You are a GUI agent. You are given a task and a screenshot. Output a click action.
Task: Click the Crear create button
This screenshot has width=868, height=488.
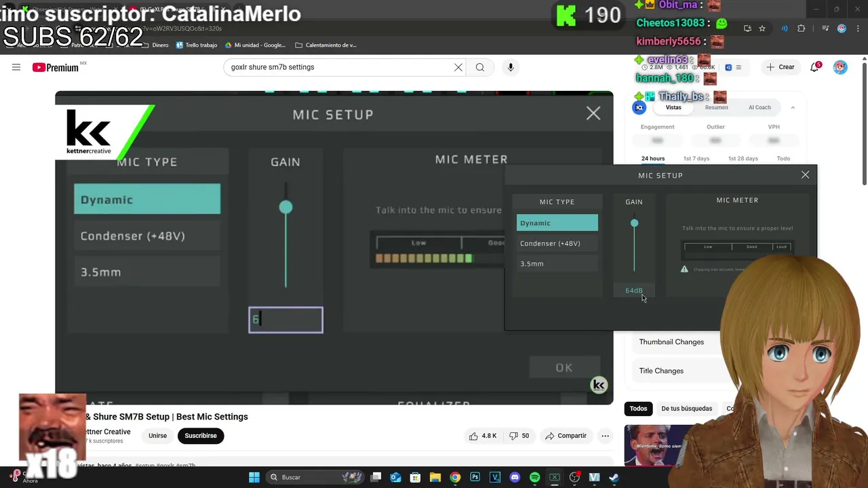781,67
